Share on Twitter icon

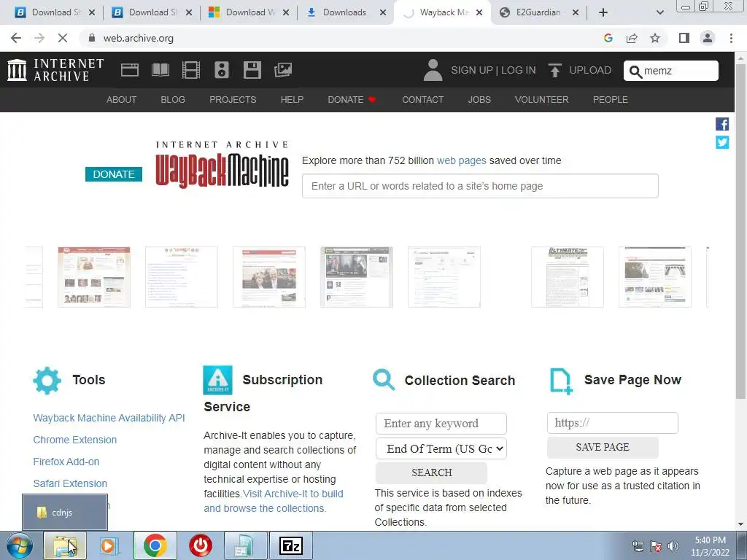[722, 142]
